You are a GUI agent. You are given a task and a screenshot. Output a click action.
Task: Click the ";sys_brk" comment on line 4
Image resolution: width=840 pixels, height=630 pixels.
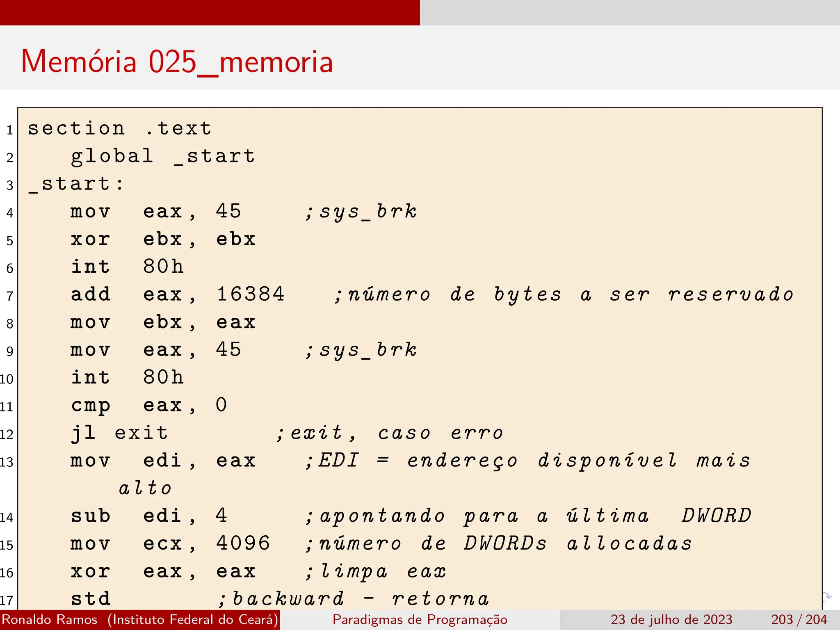361,212
